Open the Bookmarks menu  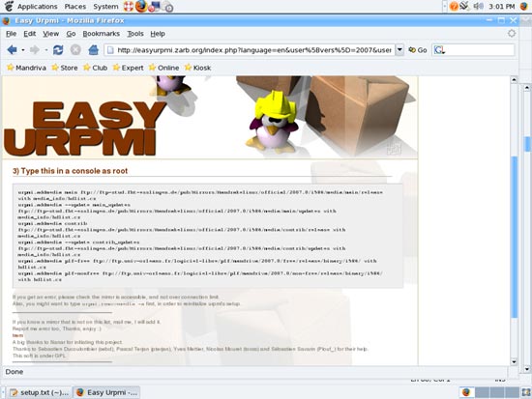(102, 34)
